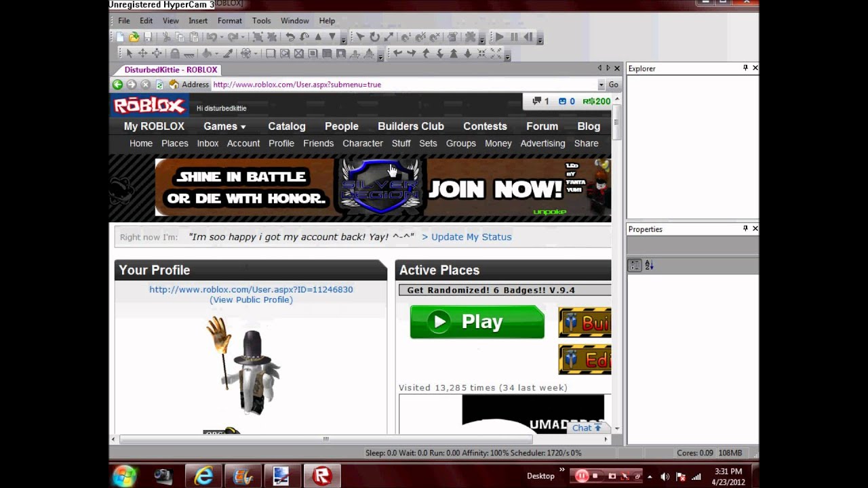Click the browser Back green arrow
868x488 pixels.
[117, 85]
